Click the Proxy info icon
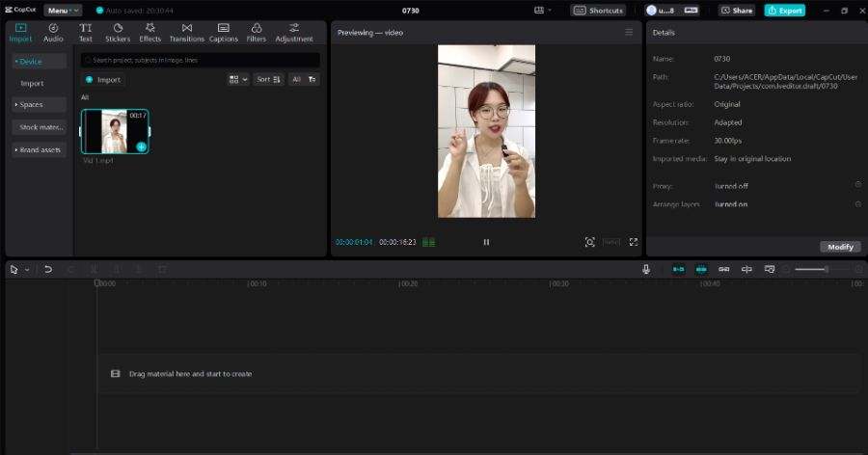This screenshot has width=868, height=455. (x=858, y=185)
